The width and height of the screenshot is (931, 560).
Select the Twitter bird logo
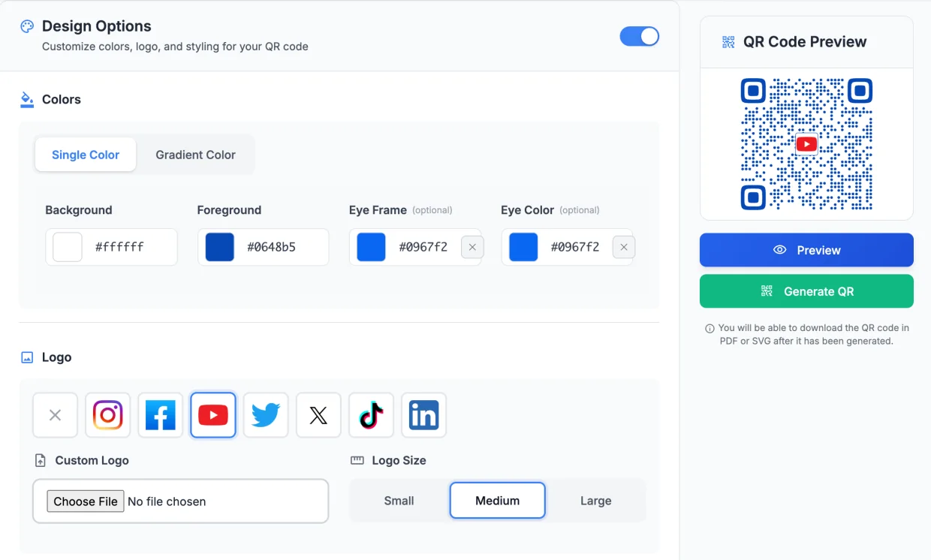(266, 415)
